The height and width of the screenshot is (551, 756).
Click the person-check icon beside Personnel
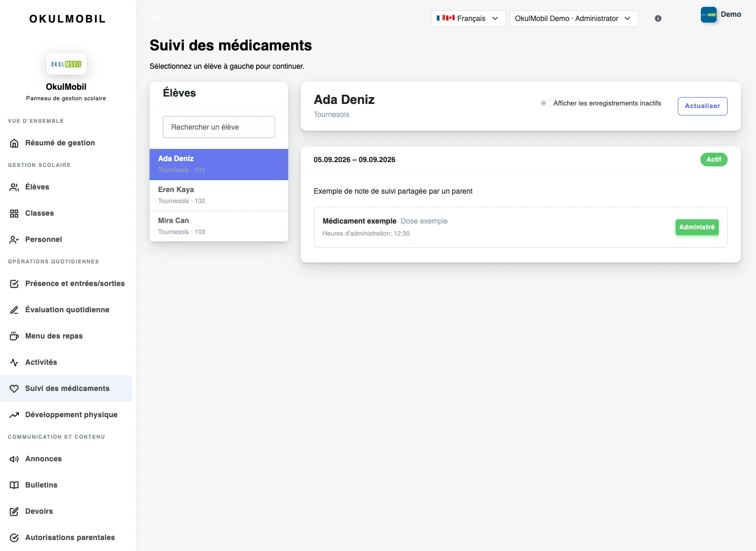pos(14,240)
